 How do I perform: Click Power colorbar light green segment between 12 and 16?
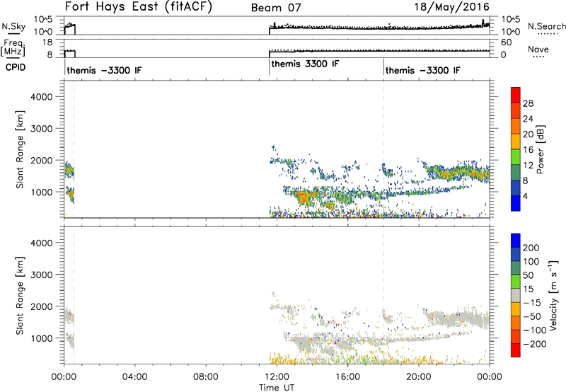516,156
